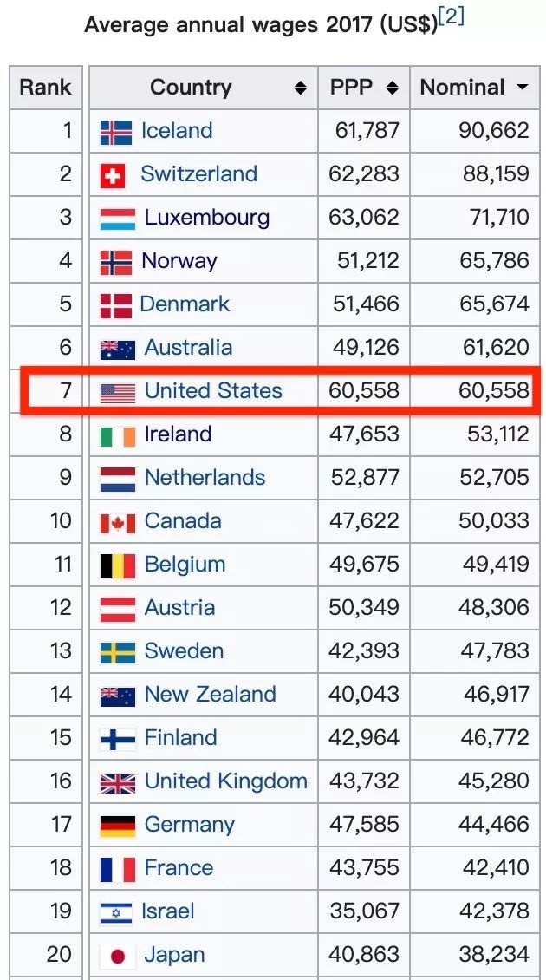Click the Switzerland flag icon

(113, 176)
